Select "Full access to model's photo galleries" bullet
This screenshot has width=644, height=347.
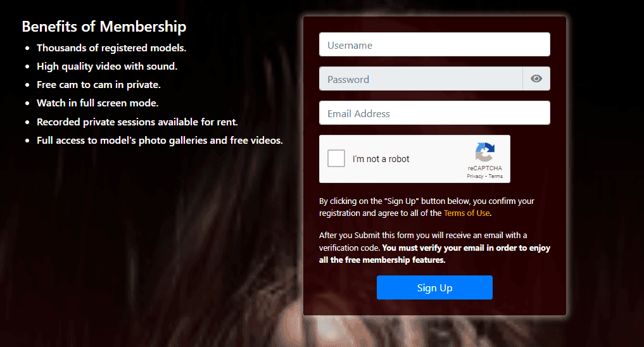coord(160,141)
